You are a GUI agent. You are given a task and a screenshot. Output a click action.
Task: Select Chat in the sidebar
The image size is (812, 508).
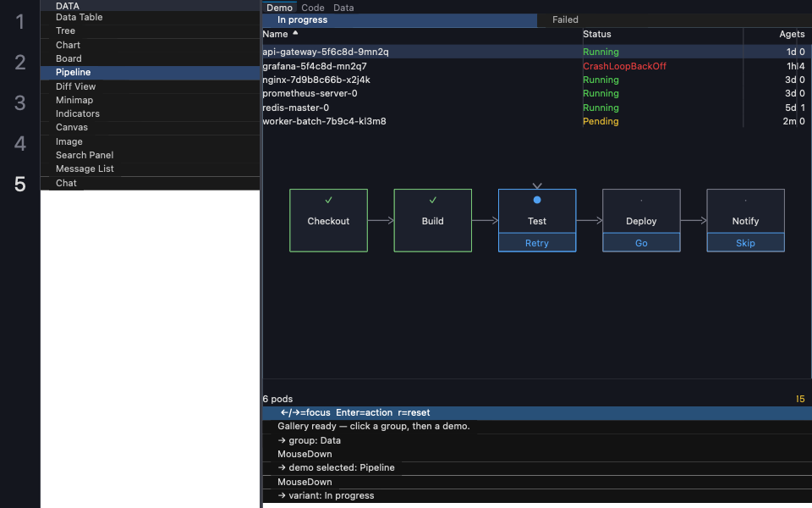click(151, 183)
